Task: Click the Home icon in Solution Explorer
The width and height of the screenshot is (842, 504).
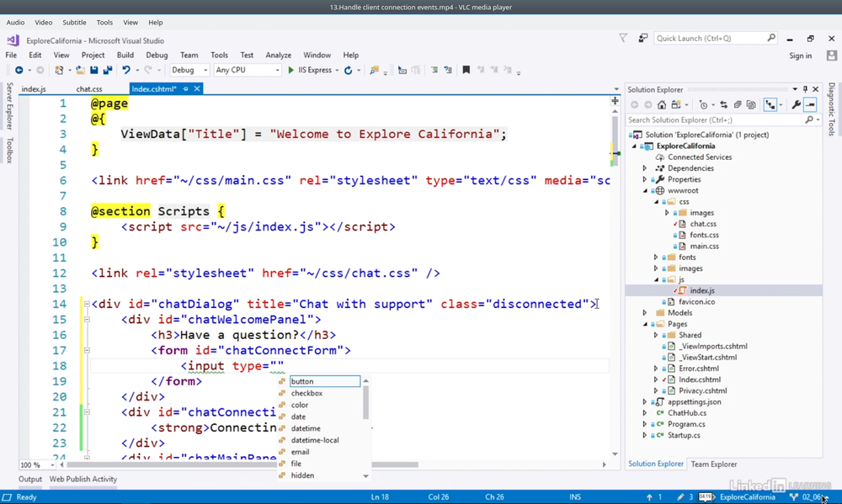Action: pyautogui.click(x=662, y=105)
